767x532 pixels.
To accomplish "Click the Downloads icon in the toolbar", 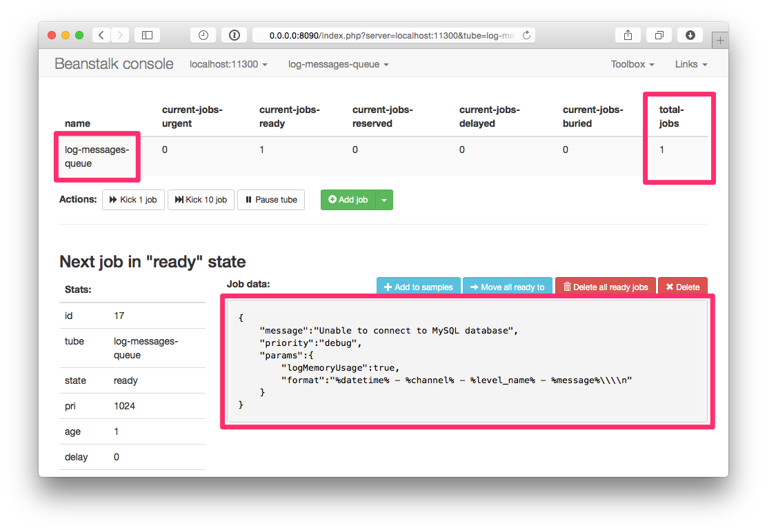I will pyautogui.click(x=690, y=34).
